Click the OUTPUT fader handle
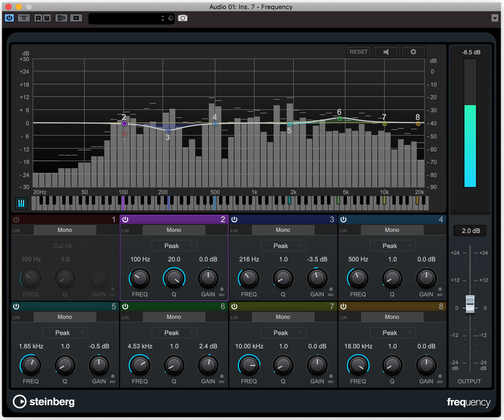This screenshot has width=504, height=420. [x=470, y=304]
